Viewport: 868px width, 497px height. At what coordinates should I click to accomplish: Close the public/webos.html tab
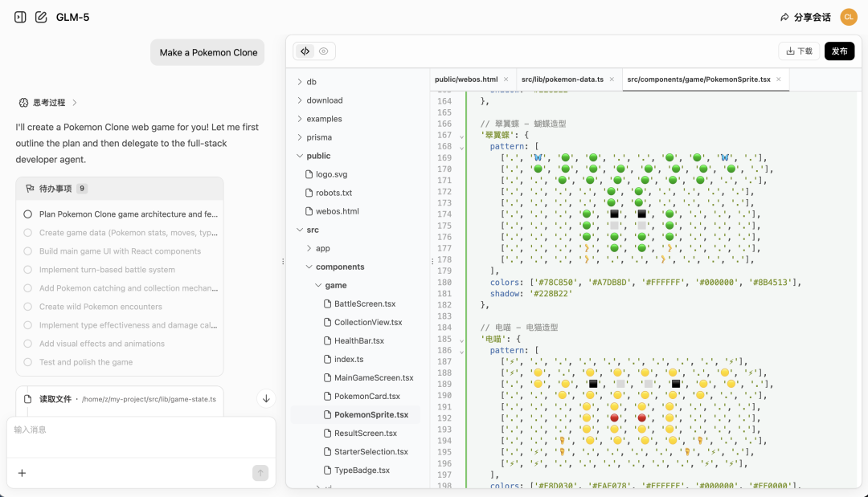point(506,79)
